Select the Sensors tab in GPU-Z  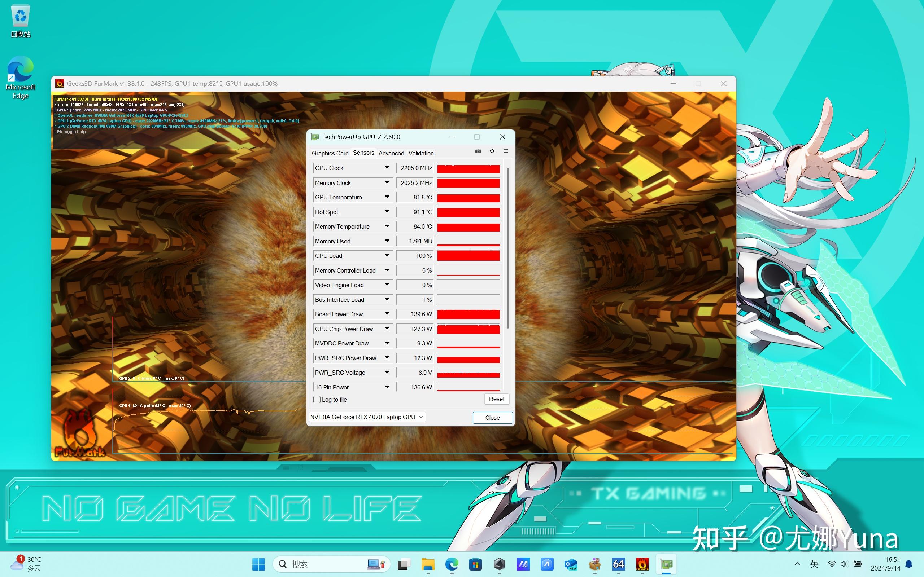(363, 153)
